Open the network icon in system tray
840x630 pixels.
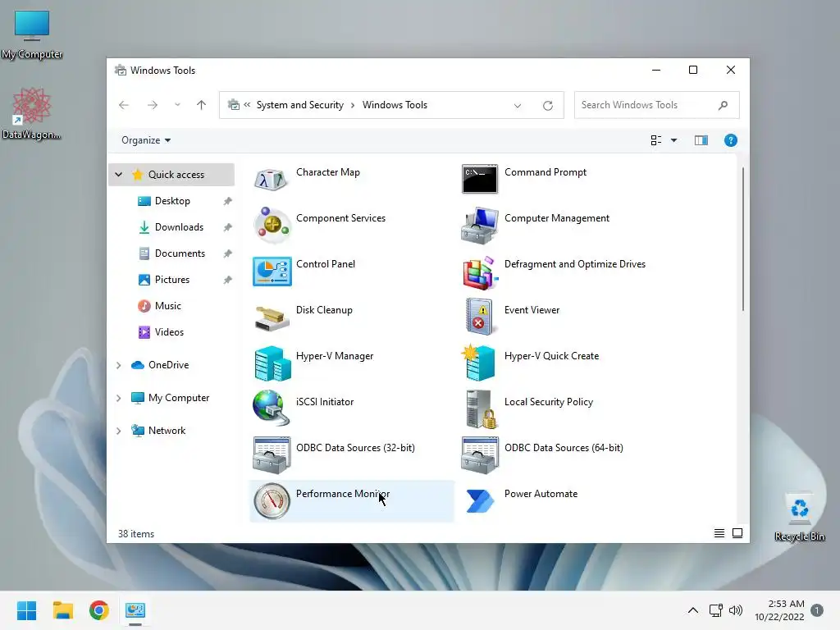click(715, 610)
